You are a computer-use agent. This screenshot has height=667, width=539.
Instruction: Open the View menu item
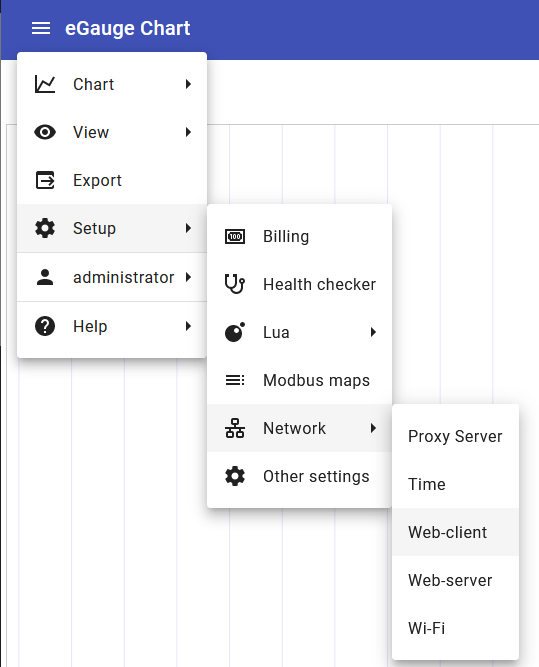click(112, 132)
